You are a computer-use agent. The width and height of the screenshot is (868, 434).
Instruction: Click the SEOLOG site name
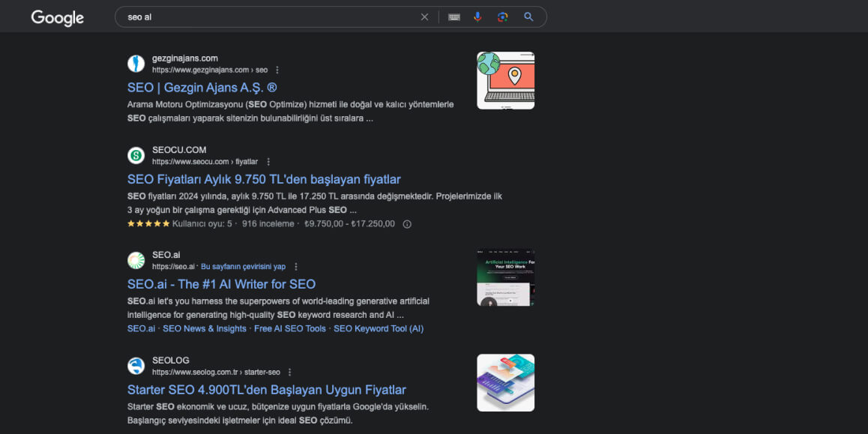170,361
